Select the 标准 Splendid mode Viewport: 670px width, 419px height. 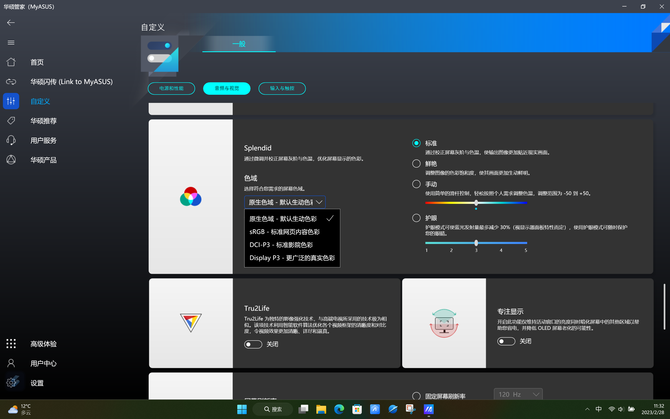(416, 143)
